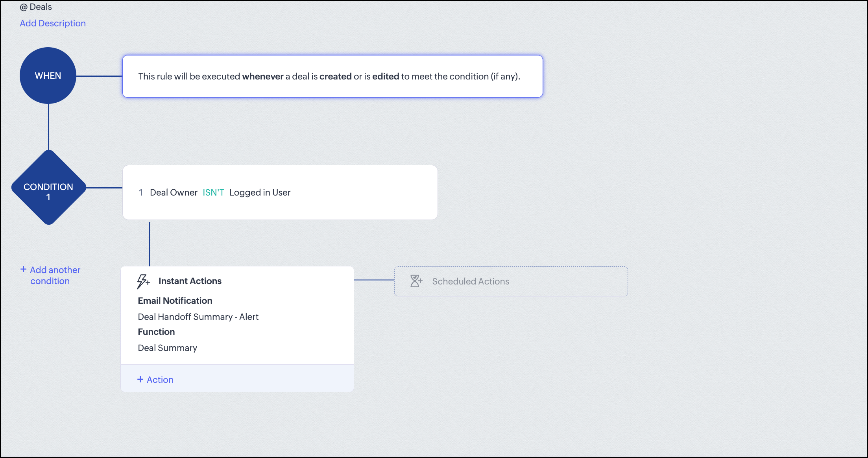This screenshot has height=458, width=868.
Task: Click the ISN'T operator in condition
Action: (213, 192)
